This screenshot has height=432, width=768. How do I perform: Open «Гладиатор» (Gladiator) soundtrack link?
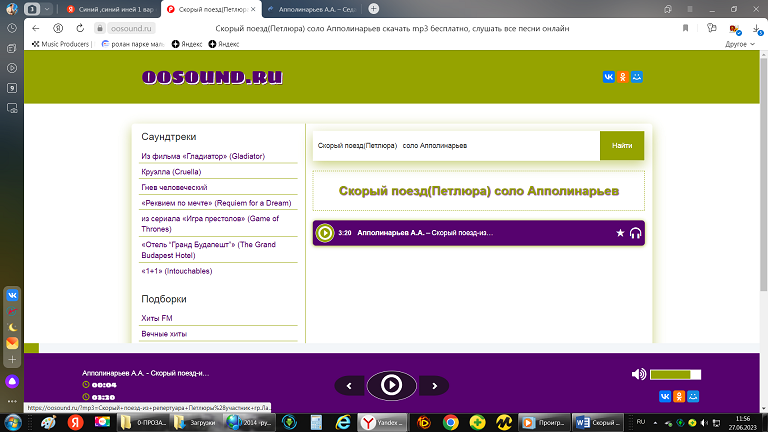point(203,156)
